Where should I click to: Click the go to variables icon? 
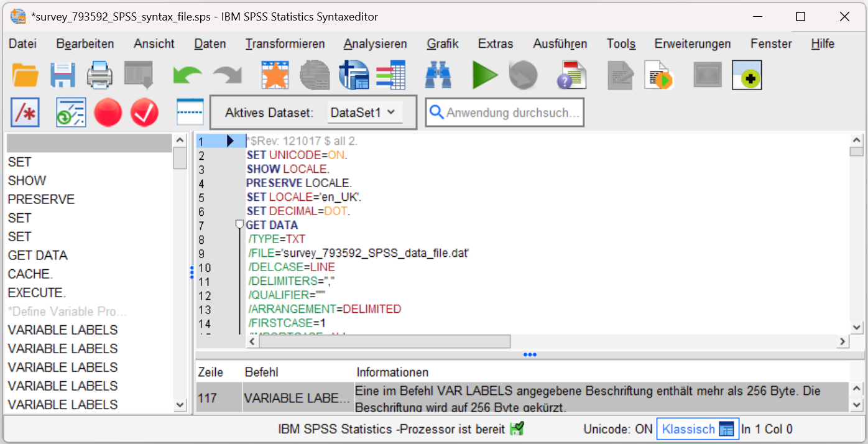pyautogui.click(x=390, y=75)
